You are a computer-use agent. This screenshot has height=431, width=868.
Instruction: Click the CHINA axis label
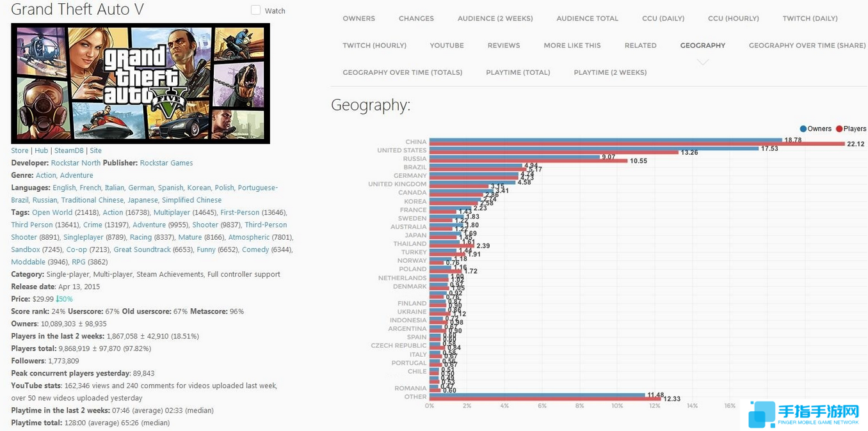pos(415,142)
